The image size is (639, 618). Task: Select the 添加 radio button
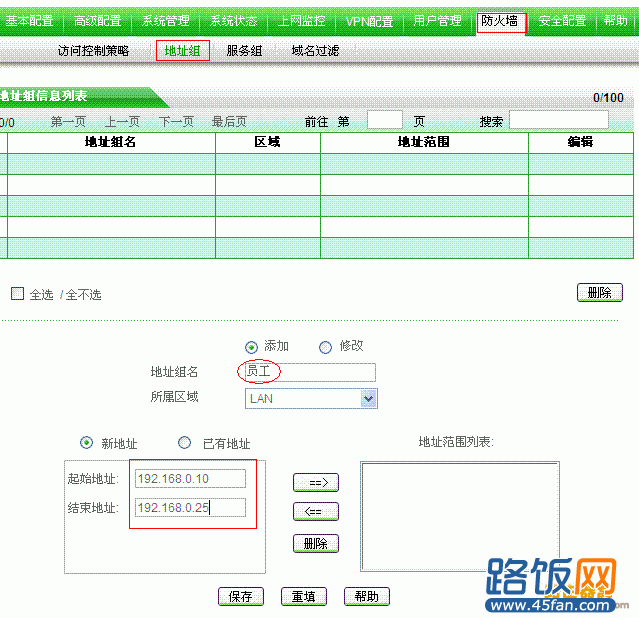tap(251, 347)
